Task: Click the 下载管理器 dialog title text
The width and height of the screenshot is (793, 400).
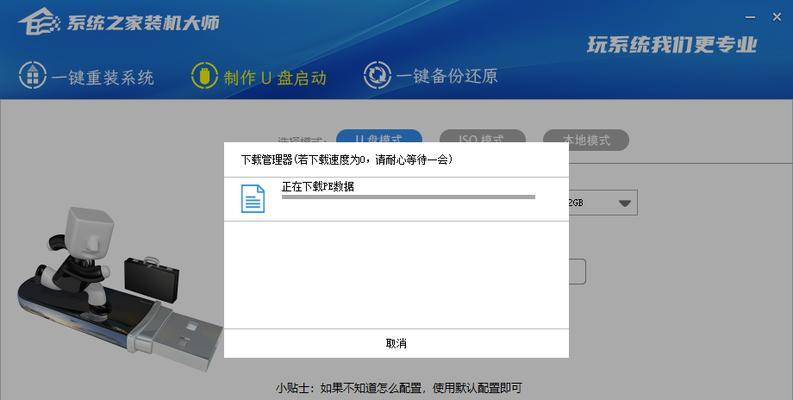Action: tap(346, 160)
